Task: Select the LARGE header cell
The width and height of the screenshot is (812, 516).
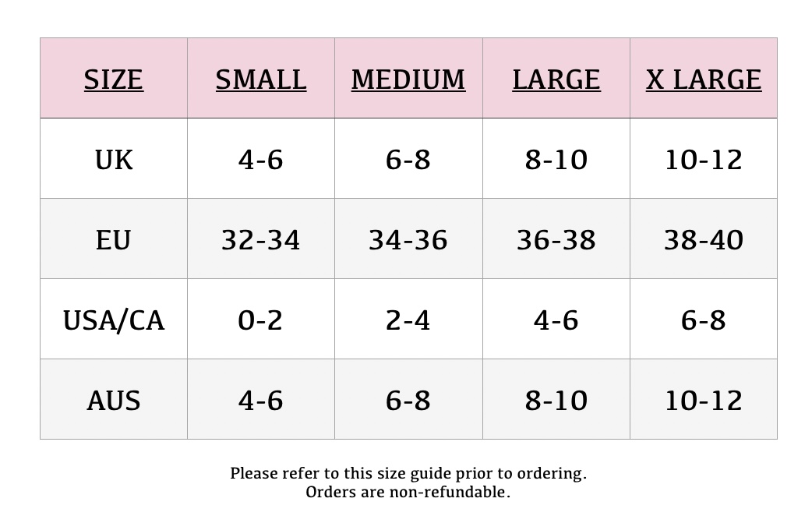Action: 556,80
